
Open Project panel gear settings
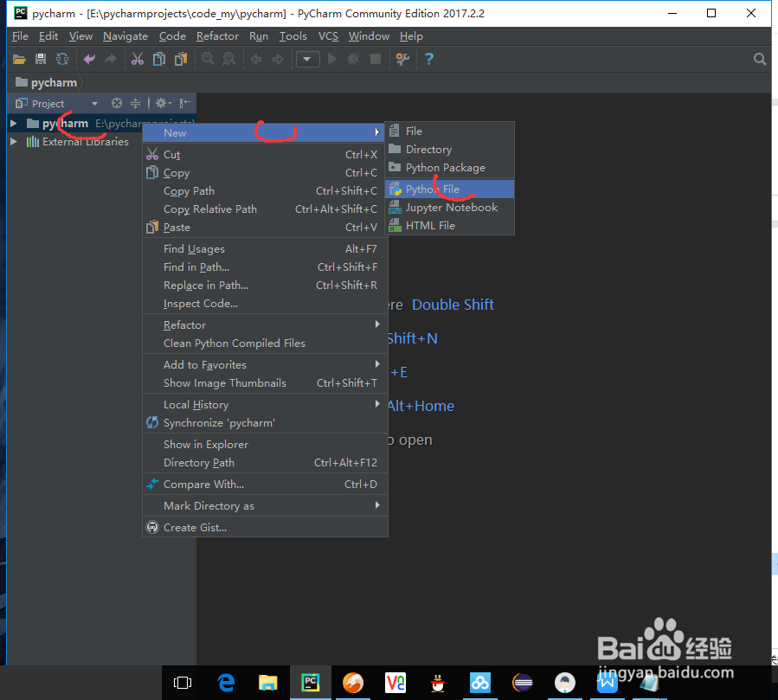click(163, 103)
